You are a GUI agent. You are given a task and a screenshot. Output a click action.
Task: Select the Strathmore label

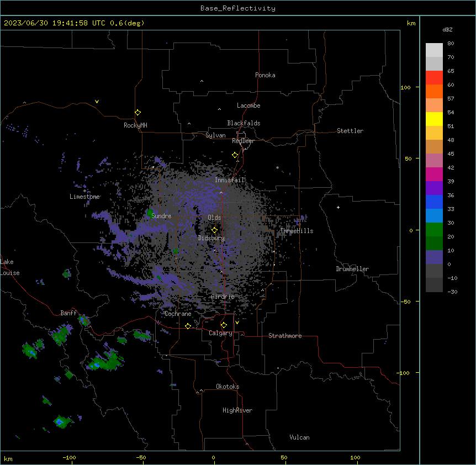285,336
